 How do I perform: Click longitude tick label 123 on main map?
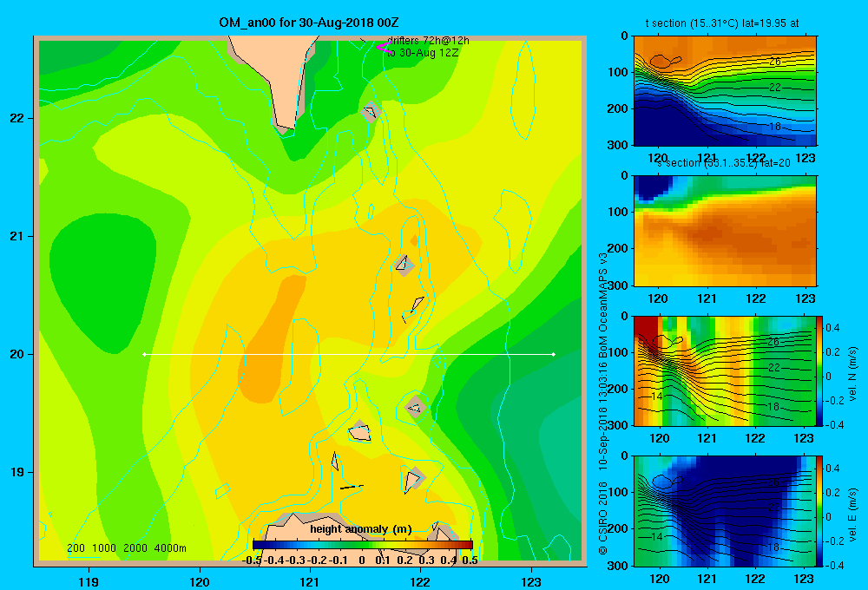tap(531, 581)
